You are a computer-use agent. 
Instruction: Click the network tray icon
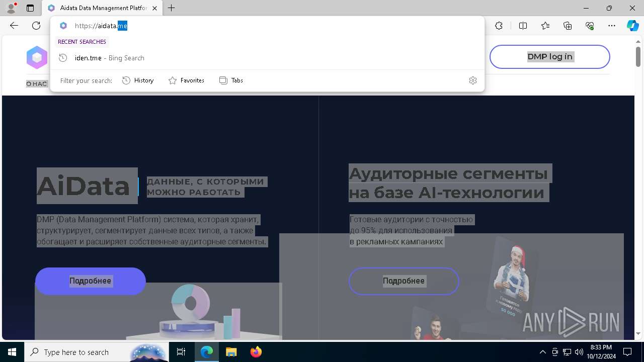click(567, 352)
